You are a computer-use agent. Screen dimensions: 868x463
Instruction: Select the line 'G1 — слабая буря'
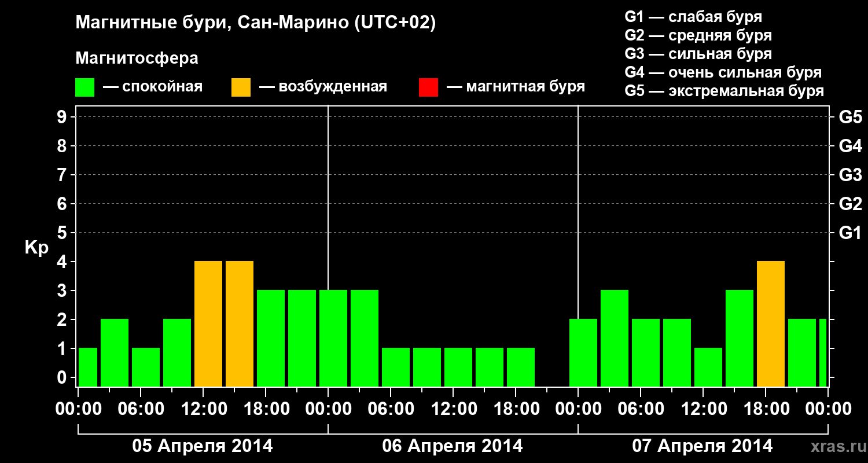click(x=693, y=17)
